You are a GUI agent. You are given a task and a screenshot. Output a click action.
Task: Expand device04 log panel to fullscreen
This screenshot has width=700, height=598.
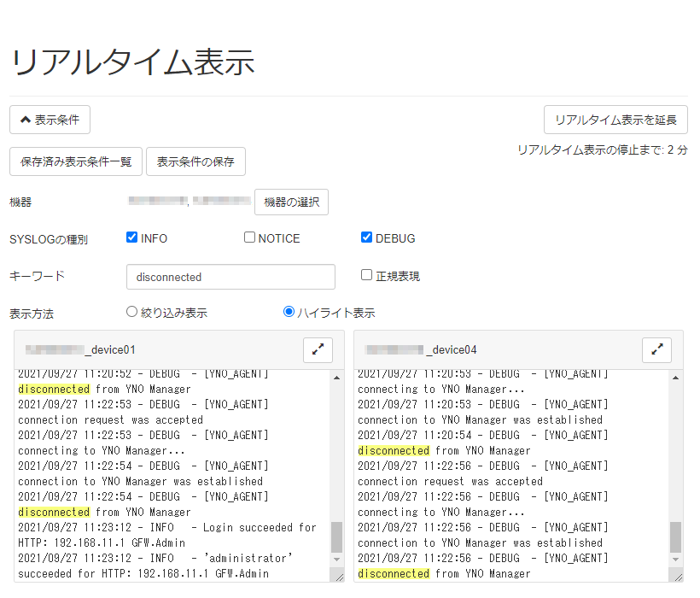655,349
